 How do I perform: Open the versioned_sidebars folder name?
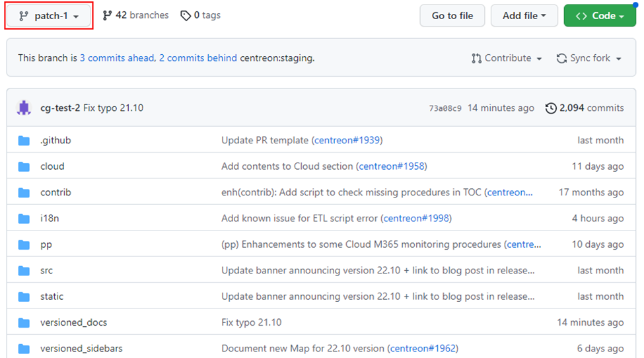click(x=81, y=348)
